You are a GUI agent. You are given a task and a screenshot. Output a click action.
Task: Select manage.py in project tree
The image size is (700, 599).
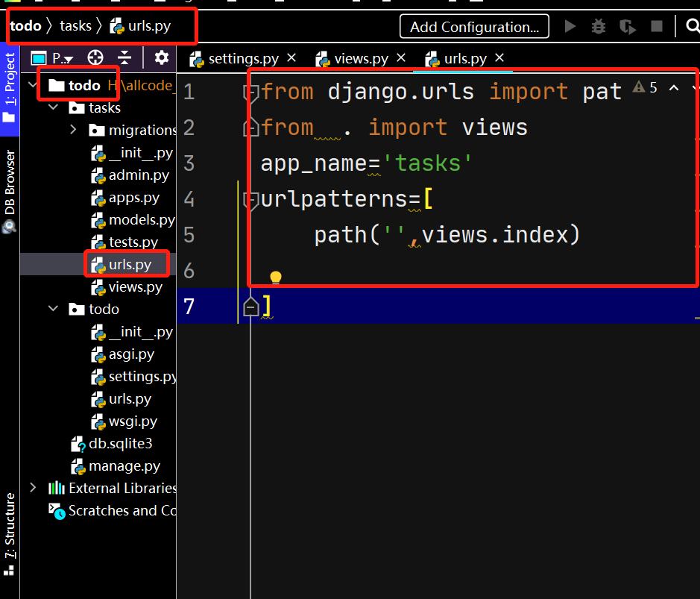point(116,466)
